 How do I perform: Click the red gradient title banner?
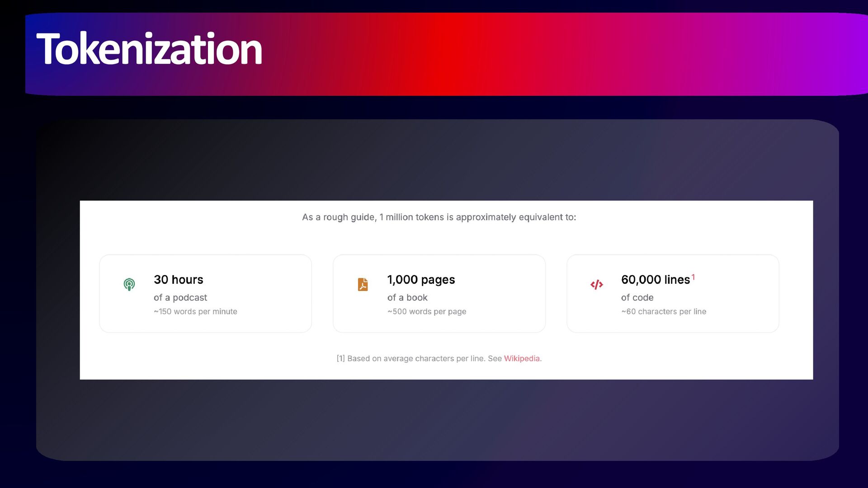click(x=542, y=54)
